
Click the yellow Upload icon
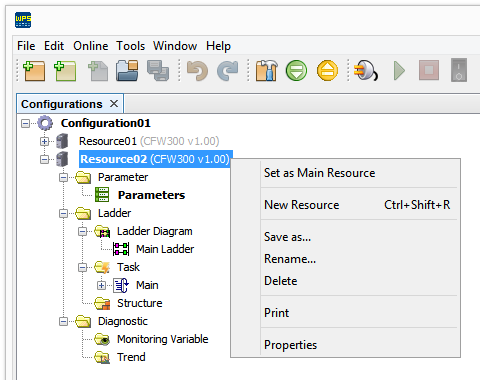pyautogui.click(x=327, y=71)
